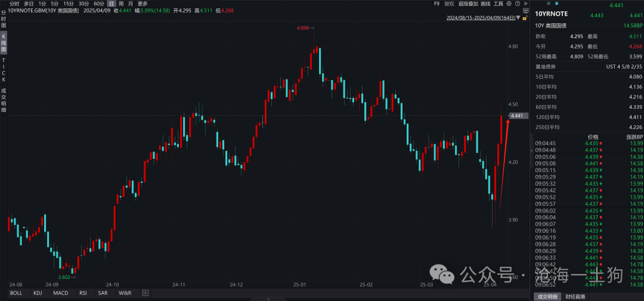Click the 周 weekly period tab
This screenshot has height=301, width=644.
click(x=120, y=4)
